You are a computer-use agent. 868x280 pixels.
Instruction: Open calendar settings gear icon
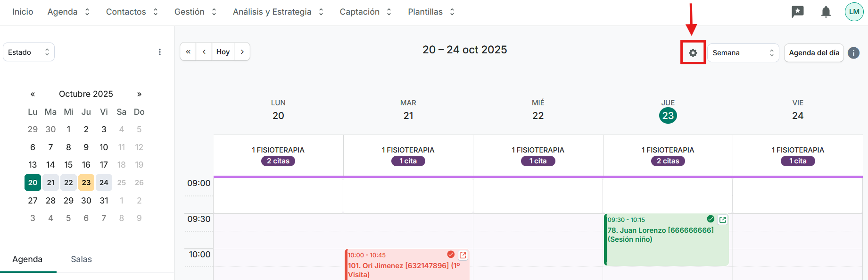pyautogui.click(x=693, y=53)
